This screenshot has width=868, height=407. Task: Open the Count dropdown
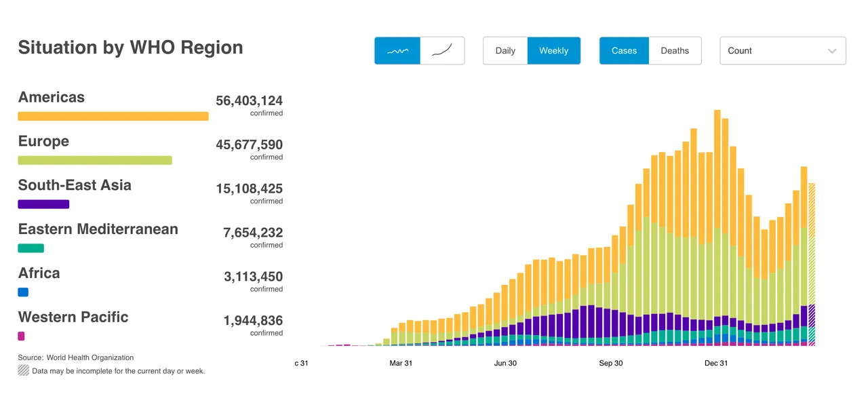[x=783, y=51]
